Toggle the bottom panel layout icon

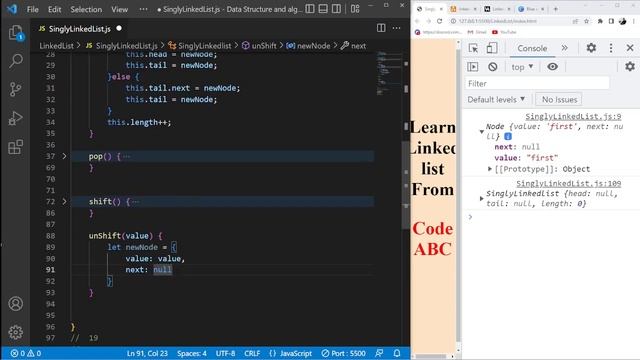pyautogui.click(x=323, y=9)
